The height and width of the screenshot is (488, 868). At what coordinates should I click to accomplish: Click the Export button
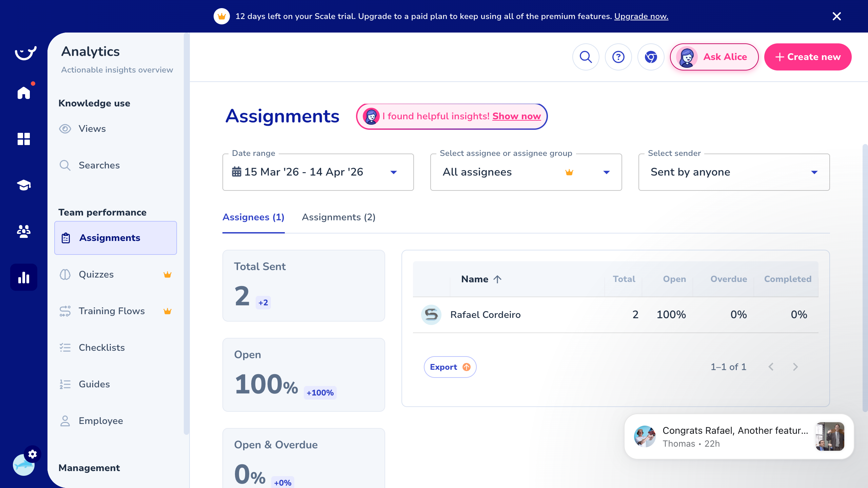[x=450, y=367]
